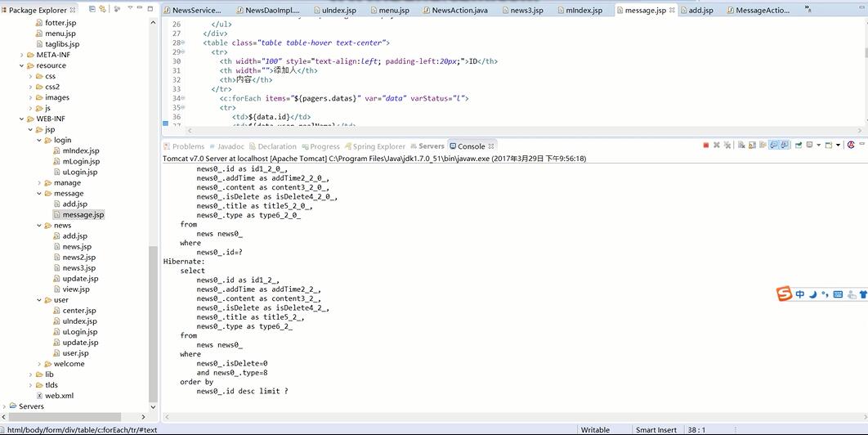Open Sogou soft keyboard icon
868x435 pixels.
pyautogui.click(x=838, y=294)
